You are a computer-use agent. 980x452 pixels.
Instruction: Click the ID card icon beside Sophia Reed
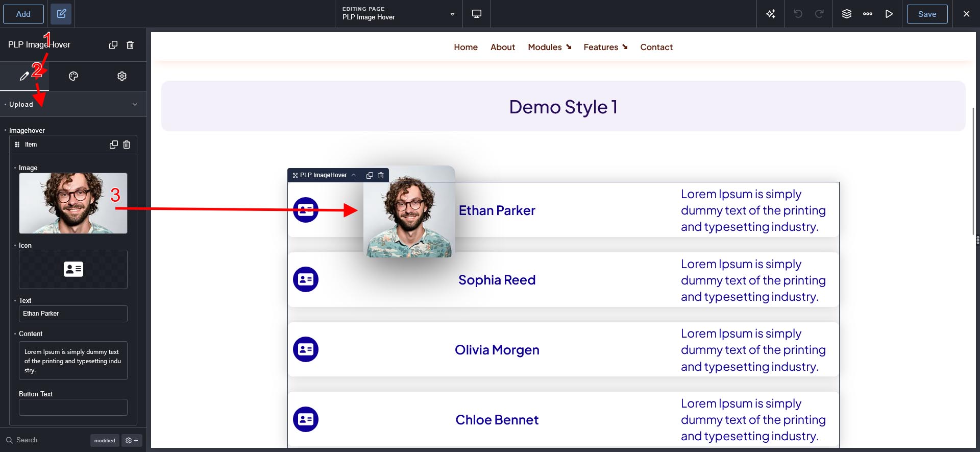(x=306, y=279)
